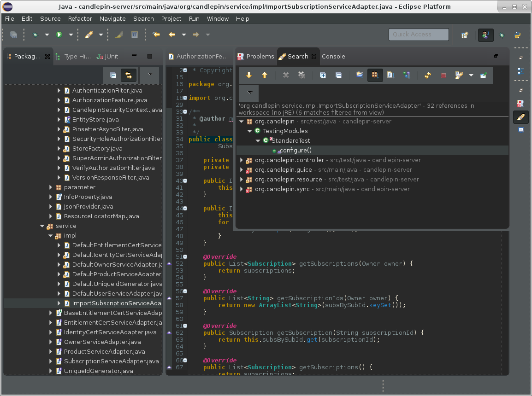Toggle fold marker at line 40
The image size is (532, 396).
pyautogui.click(x=185, y=181)
